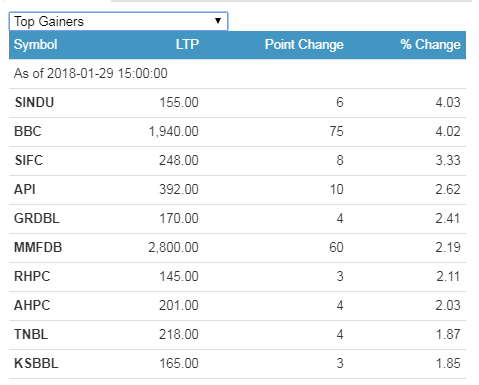Click the dropdown arrow beside Top Gainers
Screen dimensions: 479x385
(x=218, y=21)
